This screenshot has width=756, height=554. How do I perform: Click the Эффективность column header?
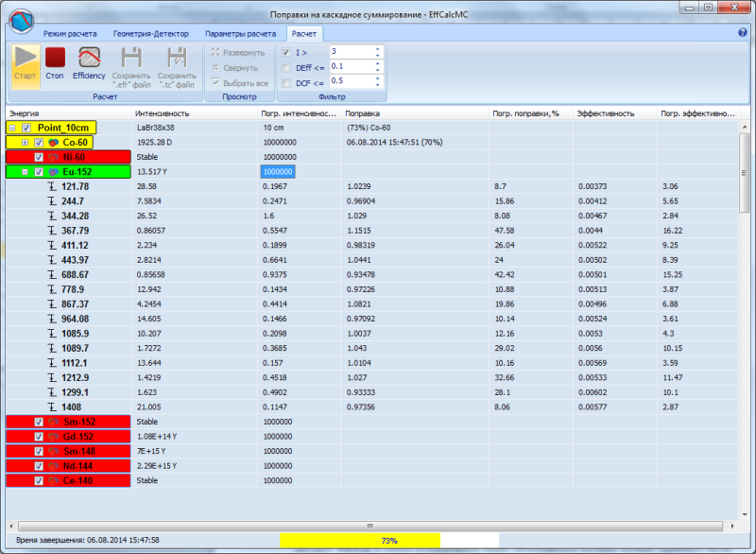(x=605, y=113)
